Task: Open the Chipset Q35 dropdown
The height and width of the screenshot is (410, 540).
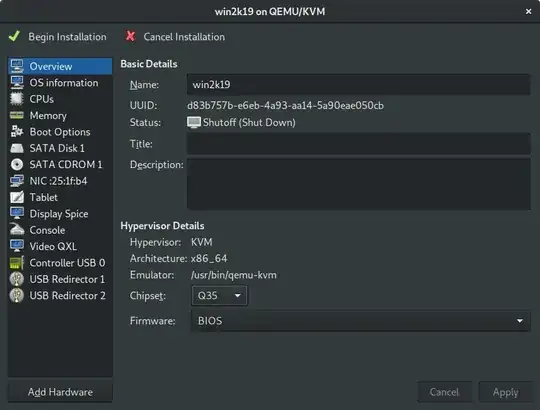Action: 219,295
